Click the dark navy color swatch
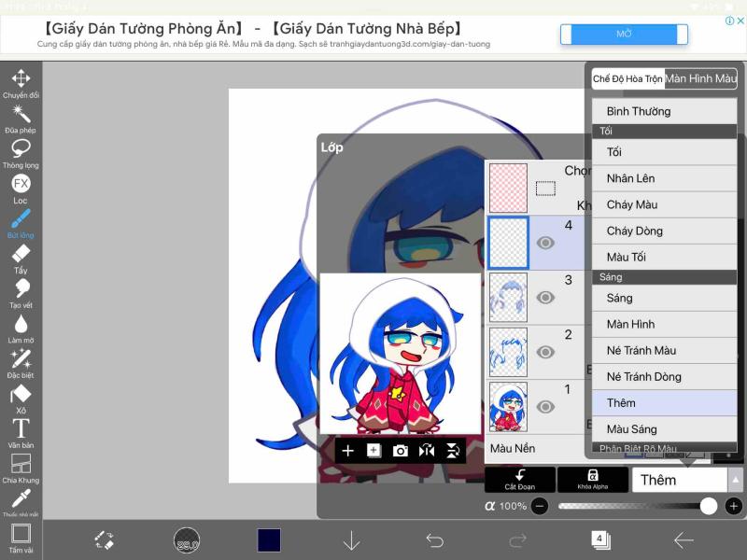This screenshot has width=747, height=560. (269, 540)
